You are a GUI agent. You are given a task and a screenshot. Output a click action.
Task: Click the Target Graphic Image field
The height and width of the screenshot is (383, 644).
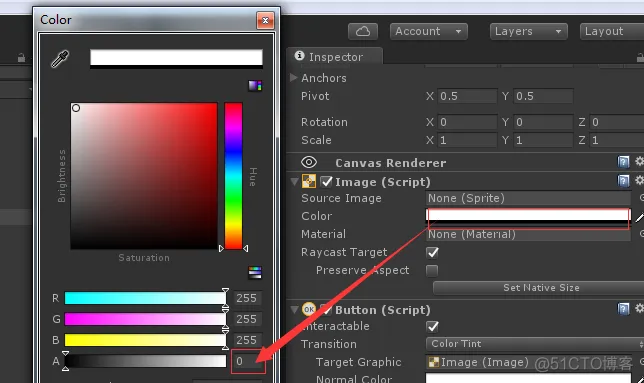coord(529,362)
